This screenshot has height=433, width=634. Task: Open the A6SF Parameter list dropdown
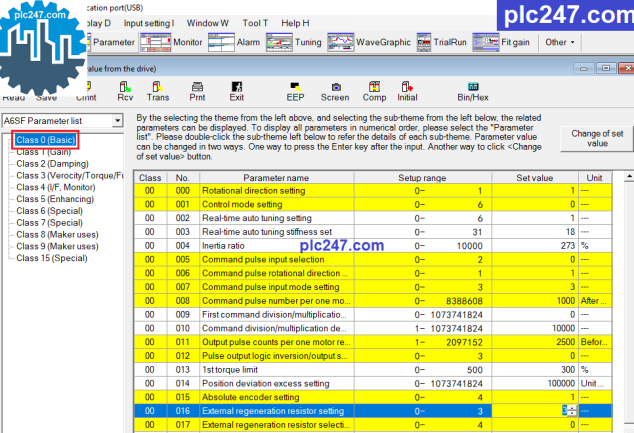pos(117,120)
